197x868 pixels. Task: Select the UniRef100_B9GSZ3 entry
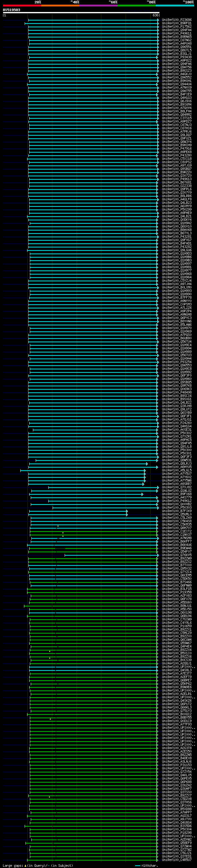(176, 71)
